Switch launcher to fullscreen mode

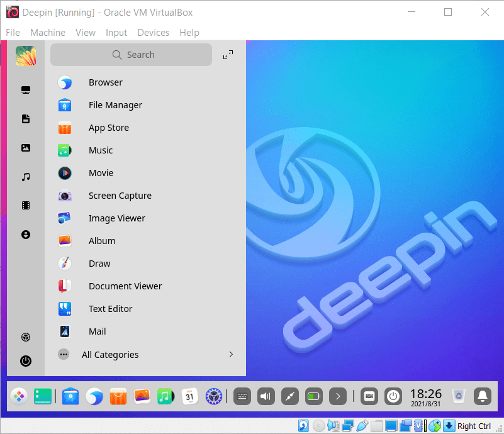pos(228,55)
